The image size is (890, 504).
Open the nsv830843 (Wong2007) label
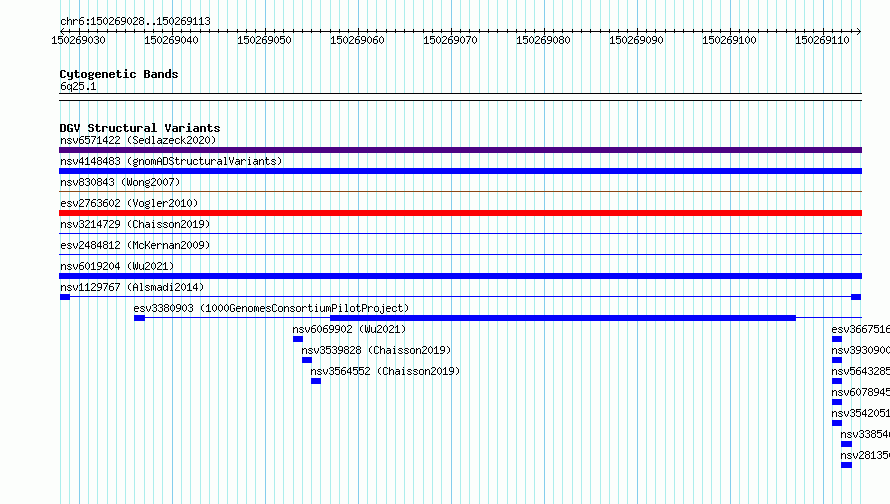[x=120, y=182]
